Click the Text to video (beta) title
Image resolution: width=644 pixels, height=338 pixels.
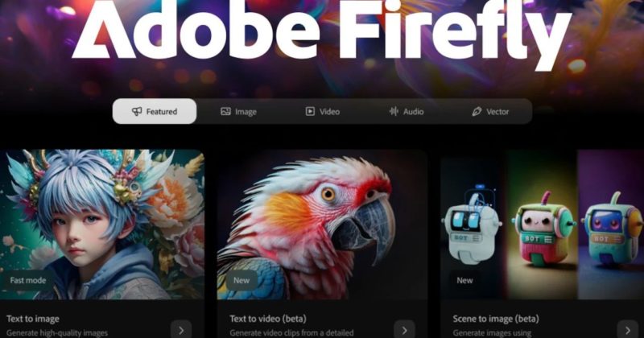[x=268, y=319]
